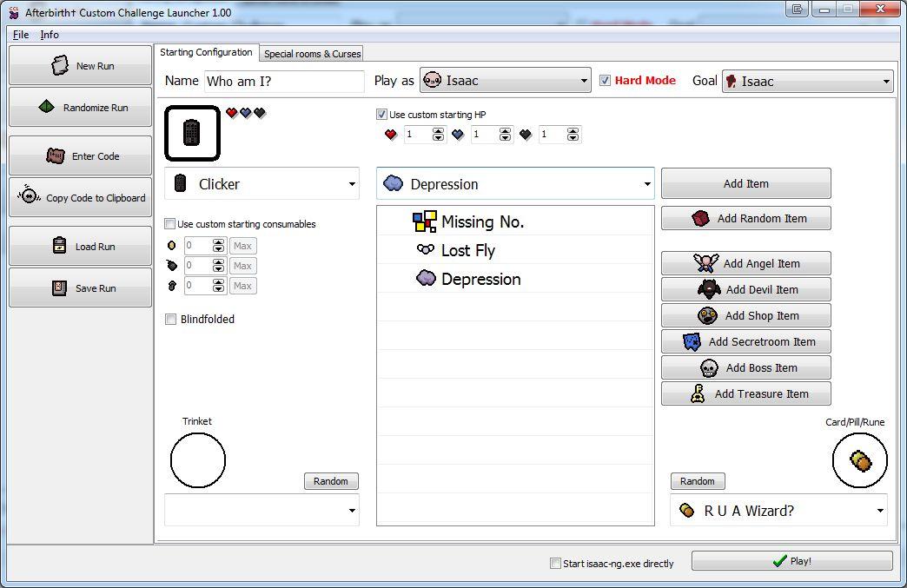Uncheck Use custom starting HP
907x588 pixels.
pos(381,115)
